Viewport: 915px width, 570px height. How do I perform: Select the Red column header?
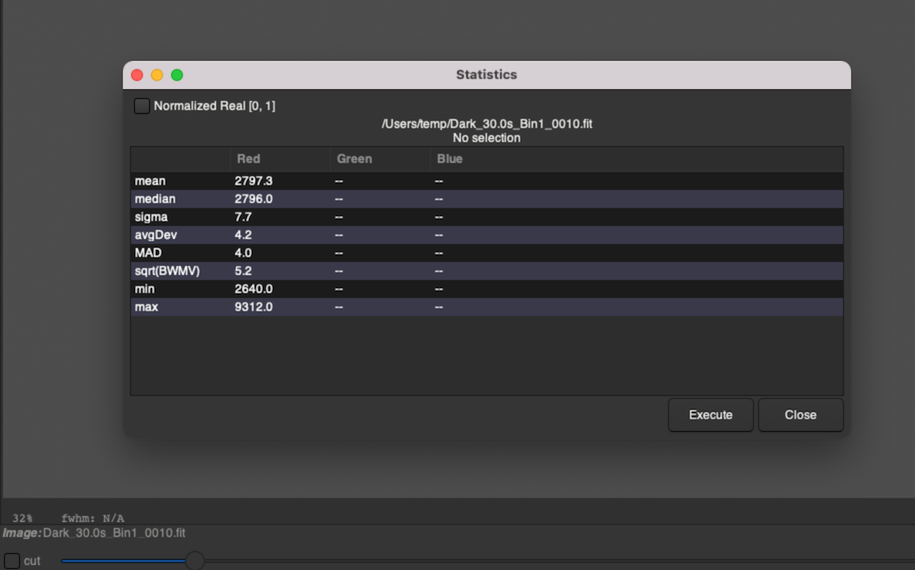click(x=249, y=159)
